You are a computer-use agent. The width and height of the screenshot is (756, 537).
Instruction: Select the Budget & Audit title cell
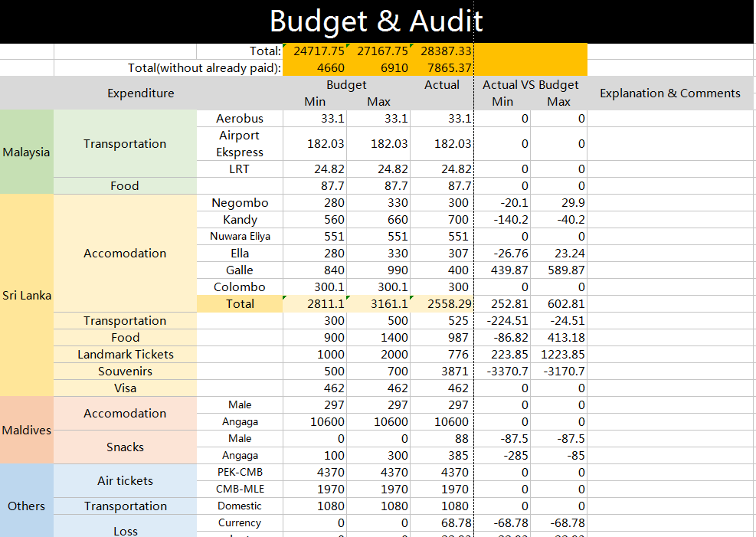click(x=377, y=21)
